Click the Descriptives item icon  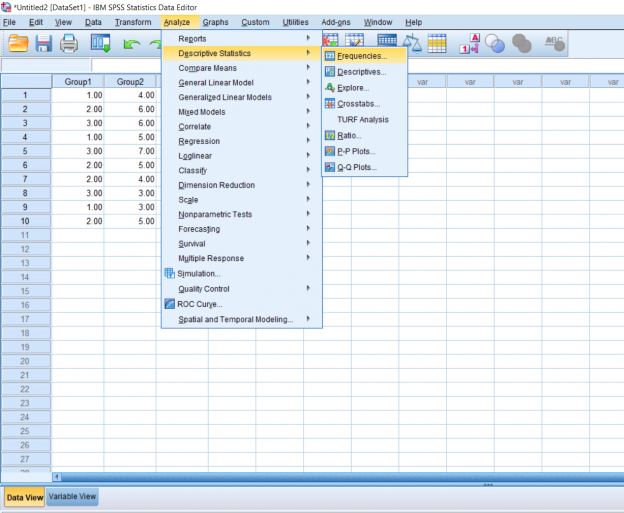(330, 72)
